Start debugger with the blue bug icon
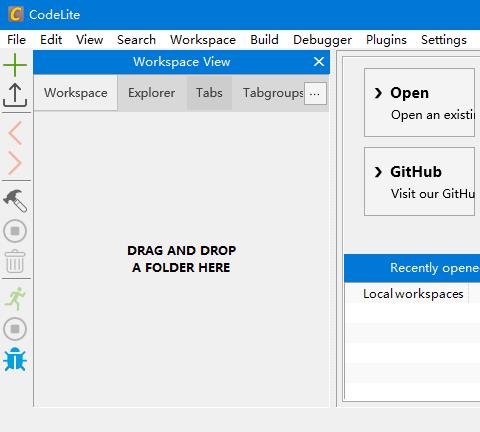This screenshot has width=480, height=432. (15, 359)
